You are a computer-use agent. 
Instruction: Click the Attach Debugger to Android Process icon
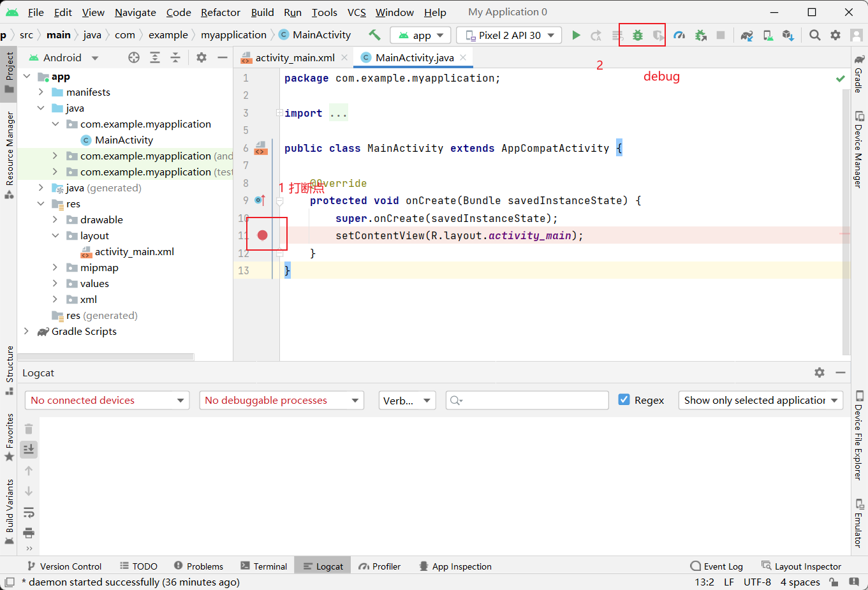tap(700, 35)
